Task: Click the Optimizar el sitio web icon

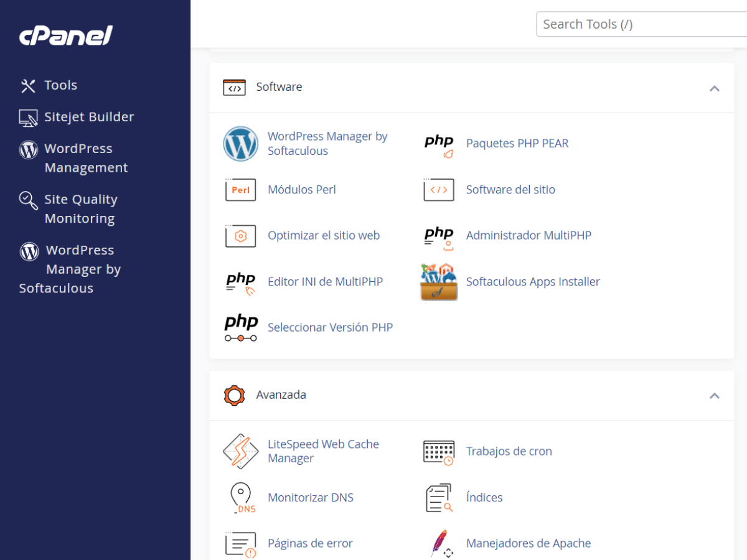Action: 240,236
